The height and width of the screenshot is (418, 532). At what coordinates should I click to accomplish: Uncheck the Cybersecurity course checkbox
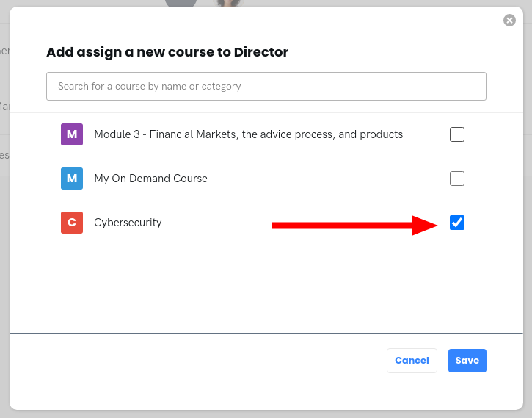click(457, 223)
